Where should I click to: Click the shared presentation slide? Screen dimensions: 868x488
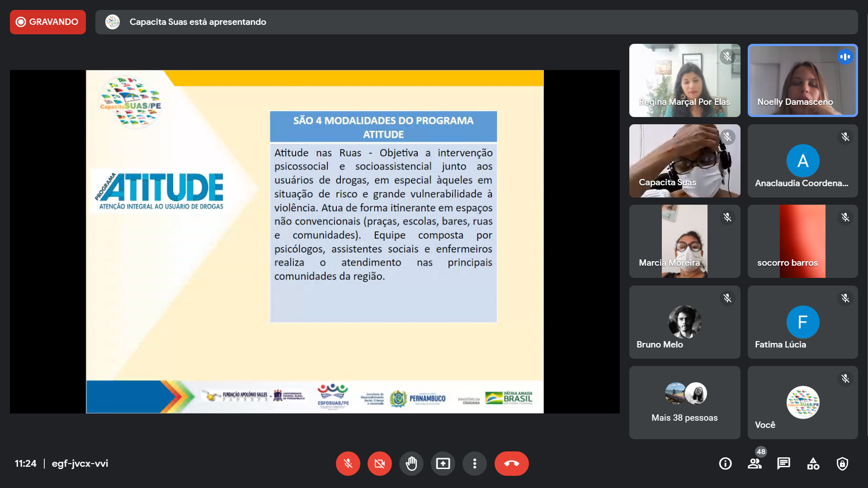click(315, 241)
